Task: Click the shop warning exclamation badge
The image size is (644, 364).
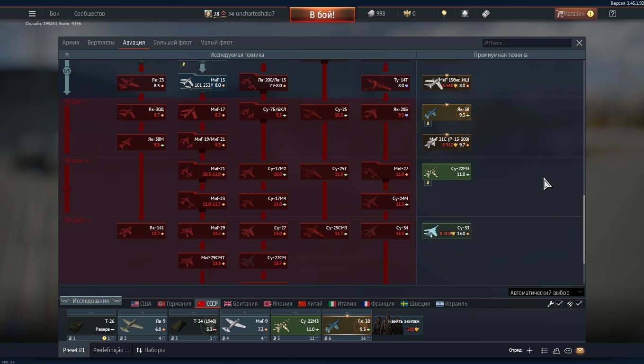Action: 590,14
